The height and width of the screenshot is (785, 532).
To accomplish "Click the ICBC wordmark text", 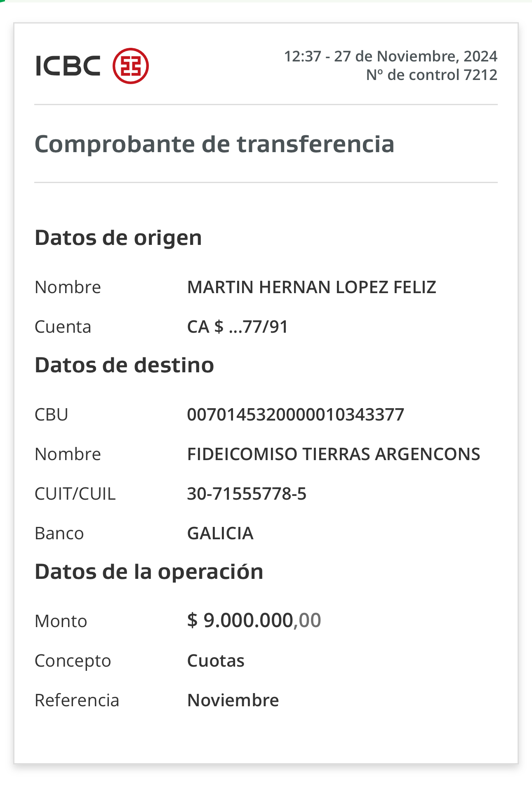I will click(x=68, y=66).
